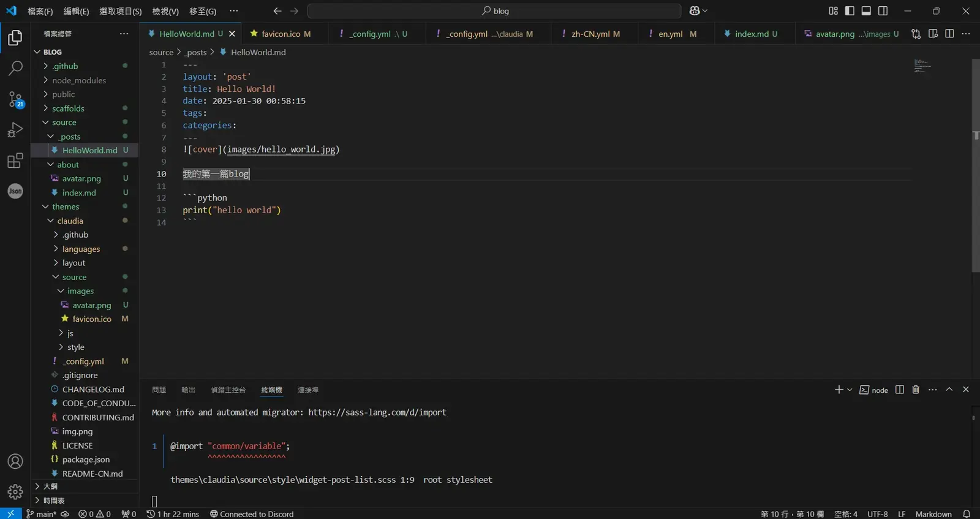The width and height of the screenshot is (980, 519).
Task: Open the Extensions view icon
Action: pos(15,161)
